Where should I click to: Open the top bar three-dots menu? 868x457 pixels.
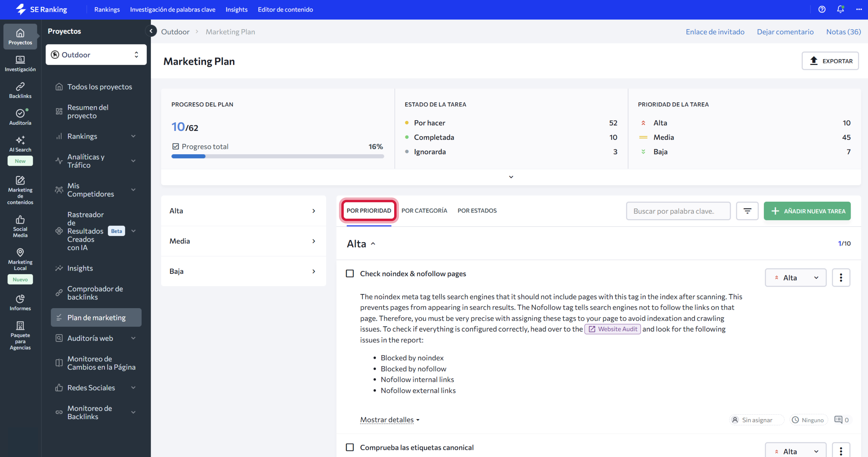point(859,10)
